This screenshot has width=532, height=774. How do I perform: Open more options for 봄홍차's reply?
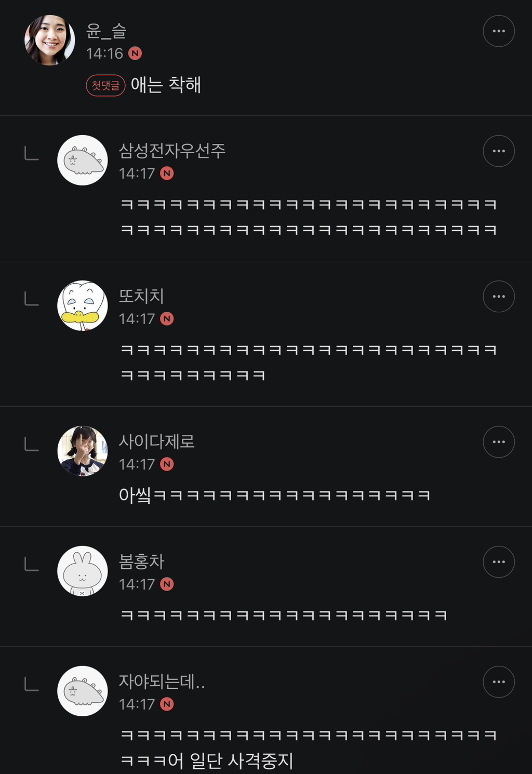(x=498, y=562)
